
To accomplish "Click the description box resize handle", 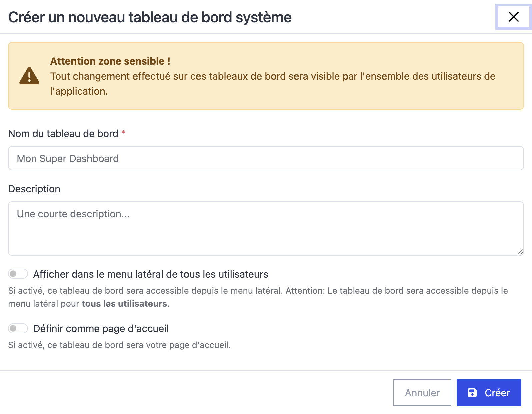I will [520, 252].
